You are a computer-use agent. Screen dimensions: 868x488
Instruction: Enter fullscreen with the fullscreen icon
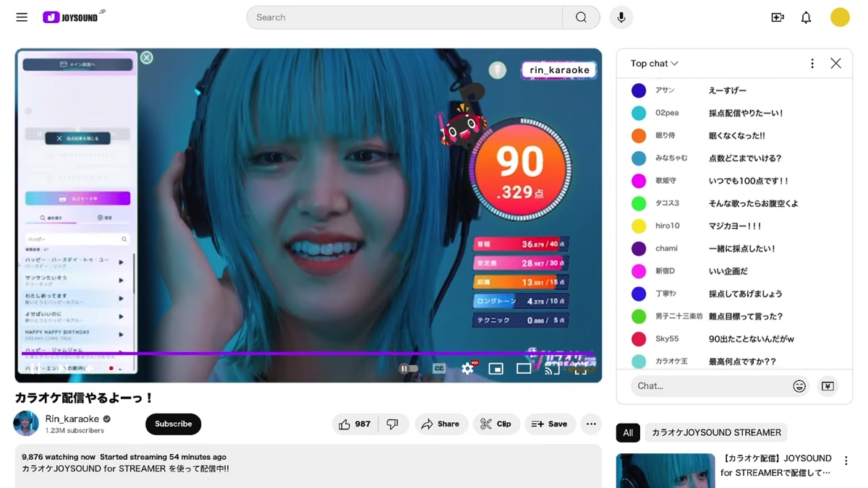(582, 370)
